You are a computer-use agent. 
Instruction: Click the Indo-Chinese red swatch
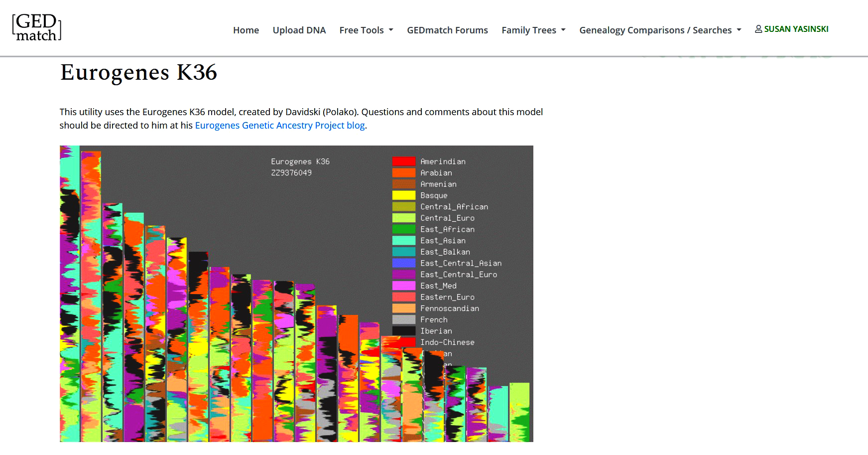[404, 342]
